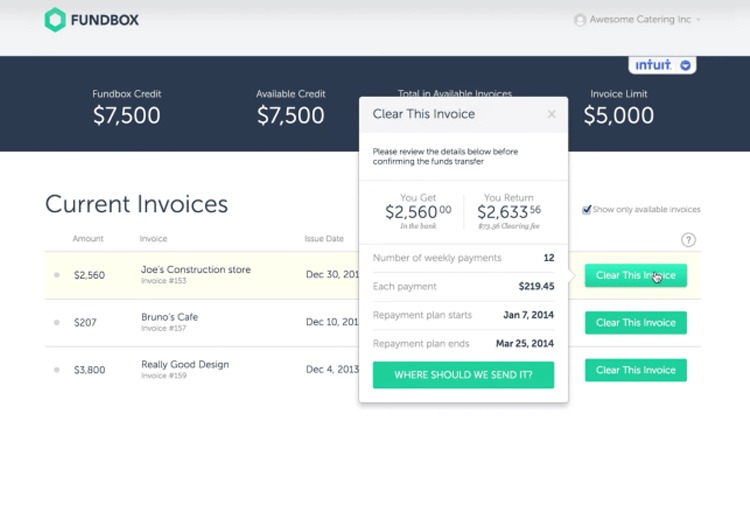Open the help question mark icon

[688, 240]
